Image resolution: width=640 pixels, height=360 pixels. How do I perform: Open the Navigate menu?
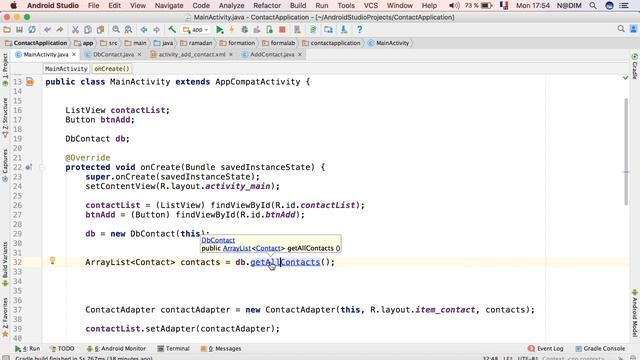(x=169, y=6)
